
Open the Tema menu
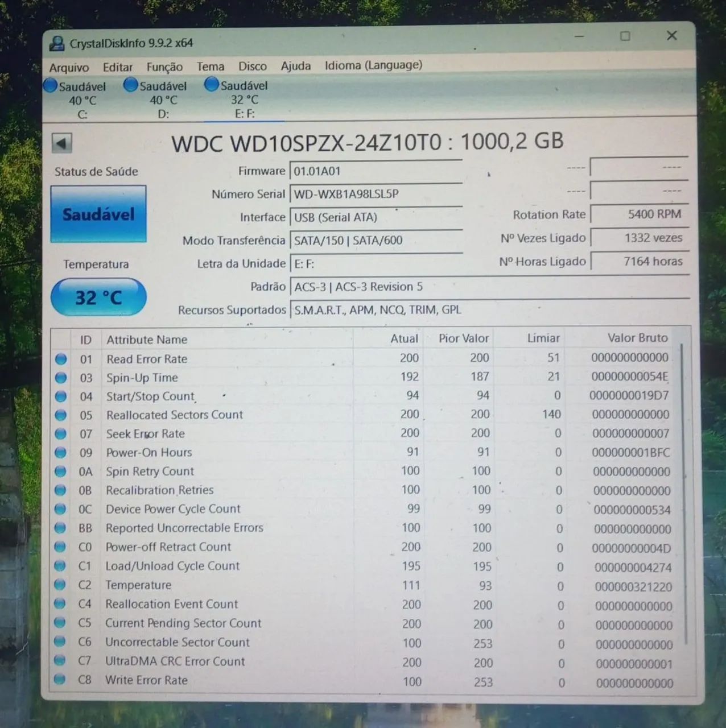(211, 67)
